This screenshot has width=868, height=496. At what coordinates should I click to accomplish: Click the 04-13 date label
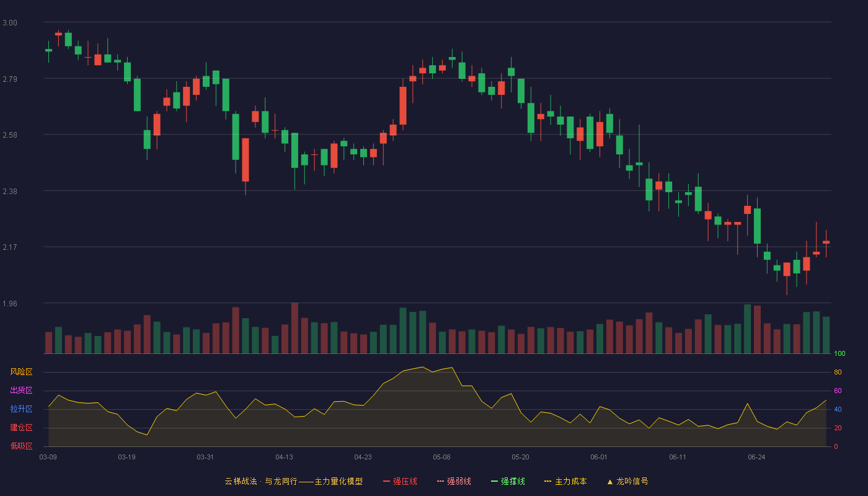(284, 457)
